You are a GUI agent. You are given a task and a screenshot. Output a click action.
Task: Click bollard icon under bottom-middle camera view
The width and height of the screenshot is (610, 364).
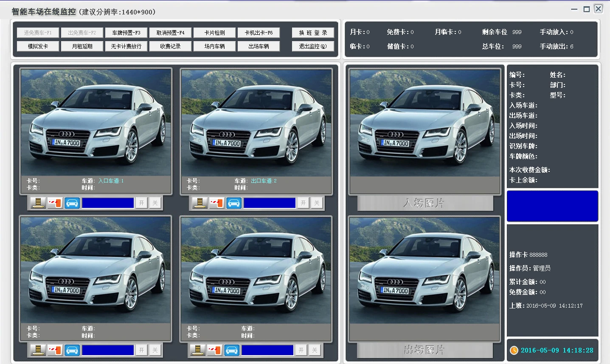coord(198,350)
